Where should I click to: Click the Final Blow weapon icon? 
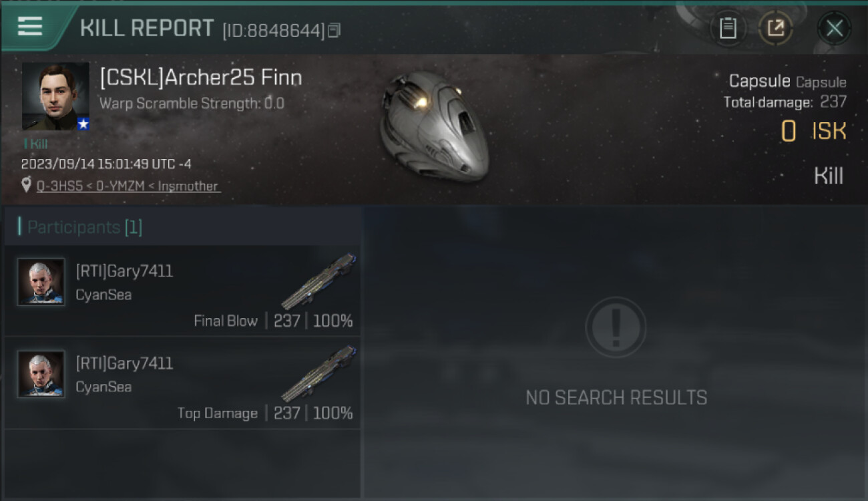pyautogui.click(x=318, y=281)
